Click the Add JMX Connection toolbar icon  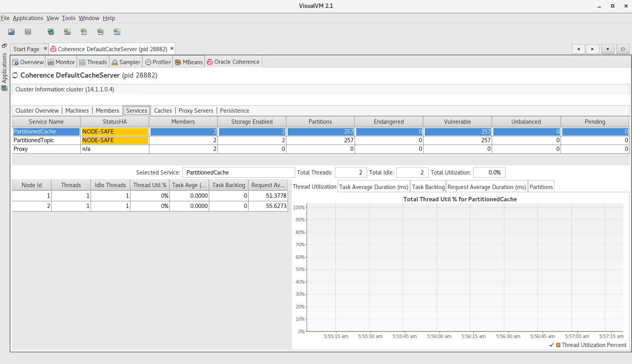pos(67,32)
